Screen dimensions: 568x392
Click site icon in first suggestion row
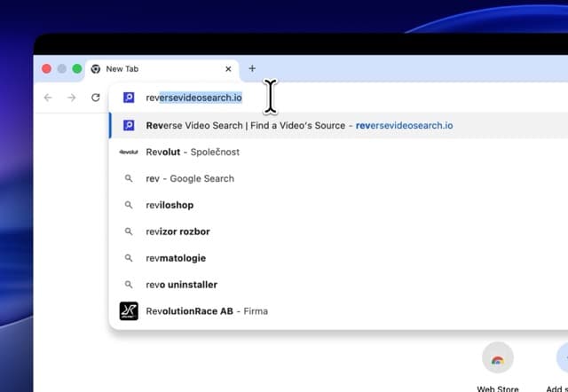click(x=129, y=126)
